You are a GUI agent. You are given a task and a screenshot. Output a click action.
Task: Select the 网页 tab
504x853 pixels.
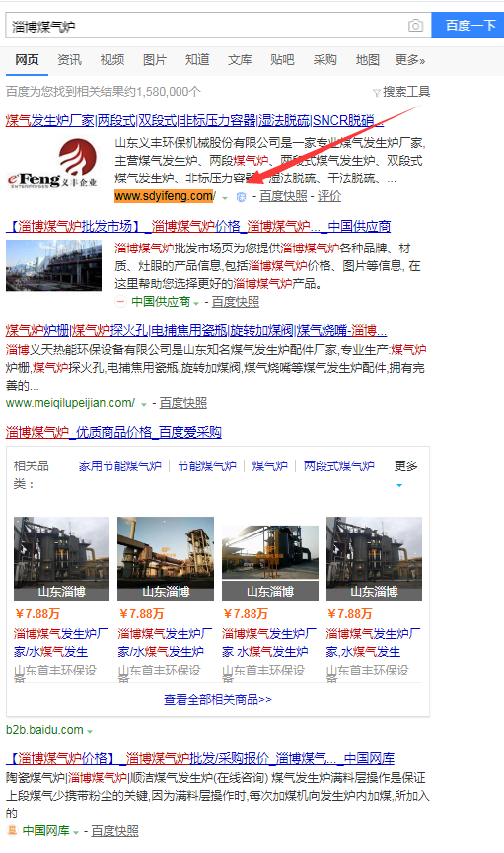point(27,60)
